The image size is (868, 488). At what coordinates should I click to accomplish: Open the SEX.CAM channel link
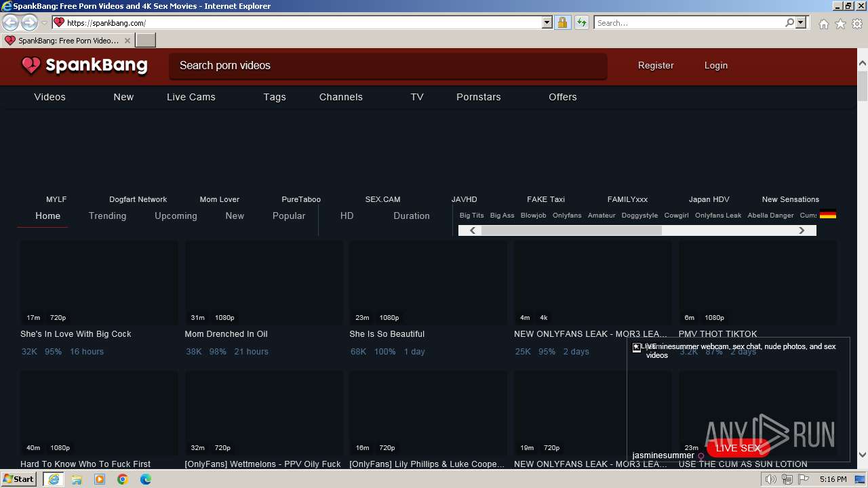[383, 199]
